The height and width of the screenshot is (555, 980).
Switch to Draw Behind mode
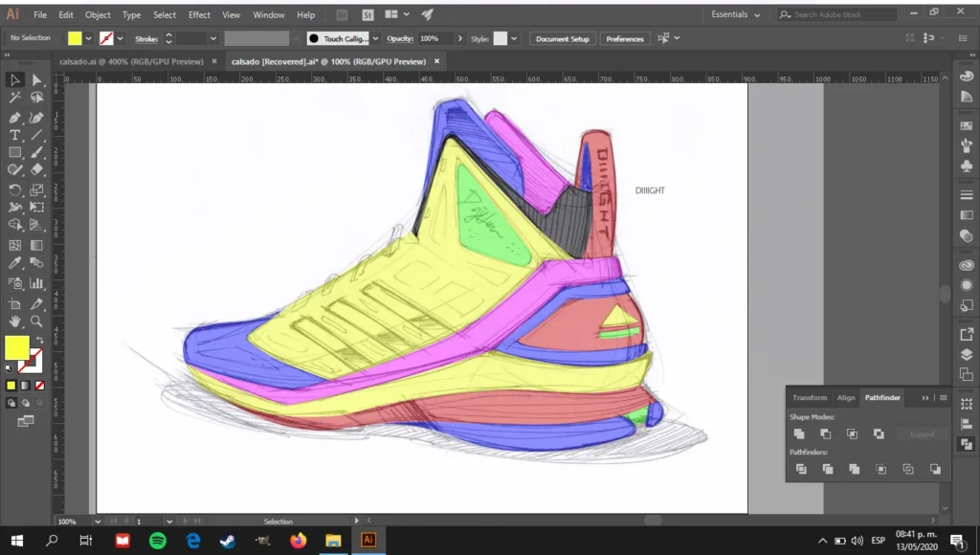pyautogui.click(x=26, y=403)
